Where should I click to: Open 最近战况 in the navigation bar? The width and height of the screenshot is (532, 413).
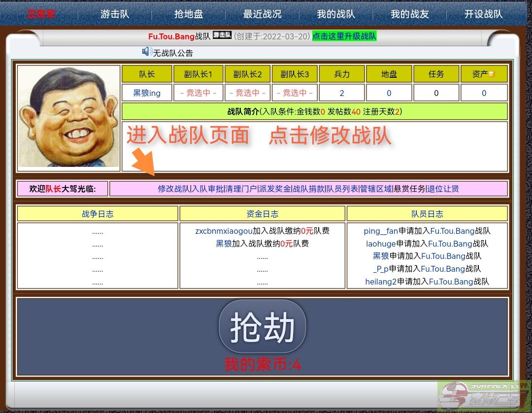[x=262, y=14]
